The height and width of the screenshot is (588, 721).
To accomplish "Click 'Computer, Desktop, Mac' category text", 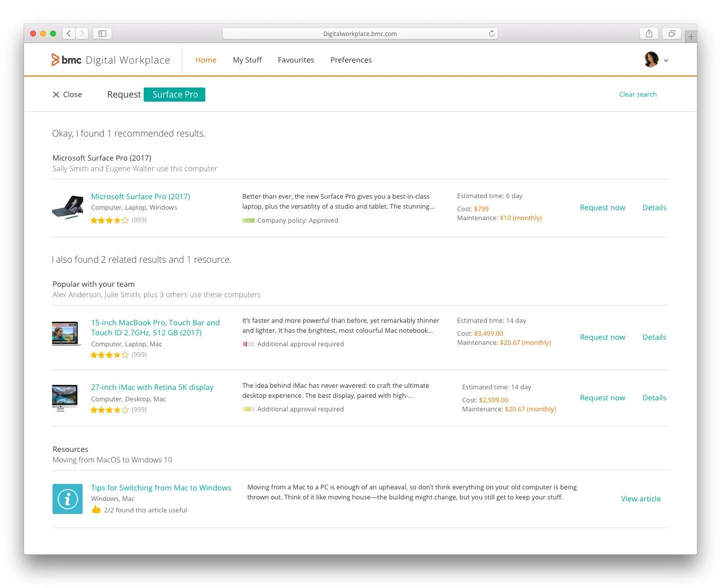I will tap(128, 399).
